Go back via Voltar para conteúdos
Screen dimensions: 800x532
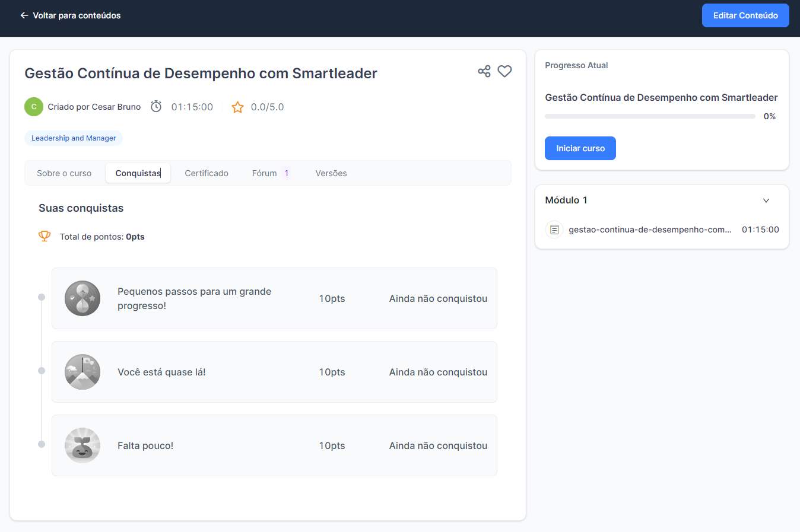coord(71,15)
